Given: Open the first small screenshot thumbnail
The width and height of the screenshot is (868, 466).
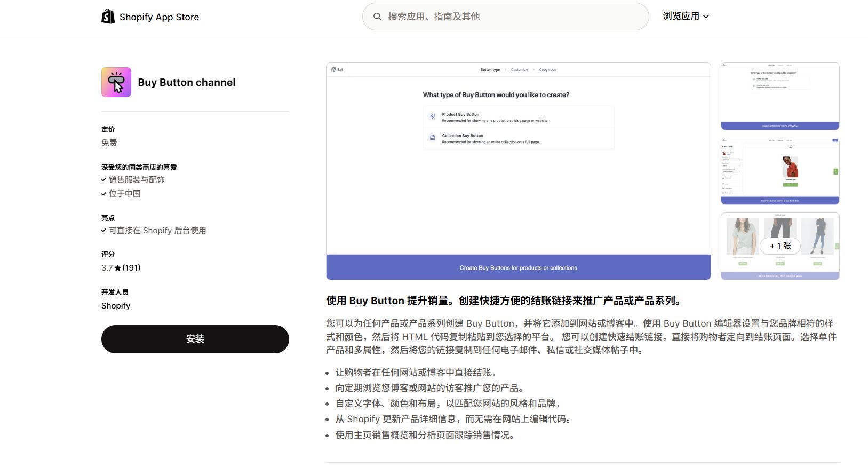Looking at the screenshot, I should click(x=780, y=96).
